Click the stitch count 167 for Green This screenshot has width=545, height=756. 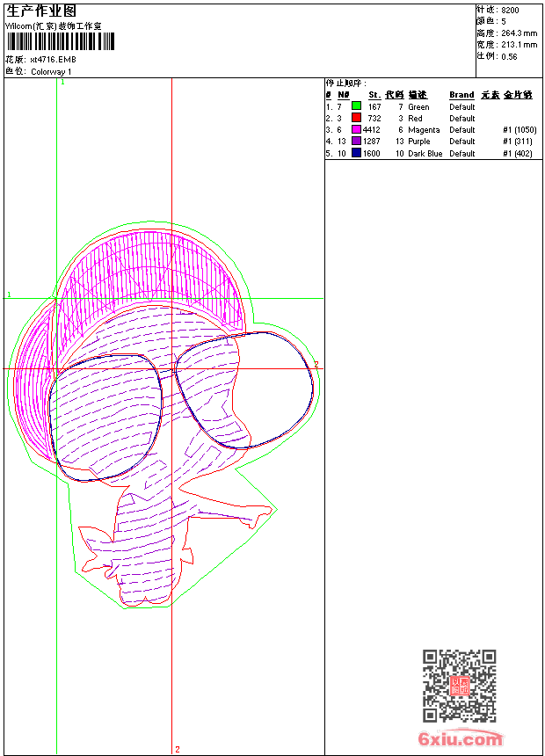click(374, 107)
